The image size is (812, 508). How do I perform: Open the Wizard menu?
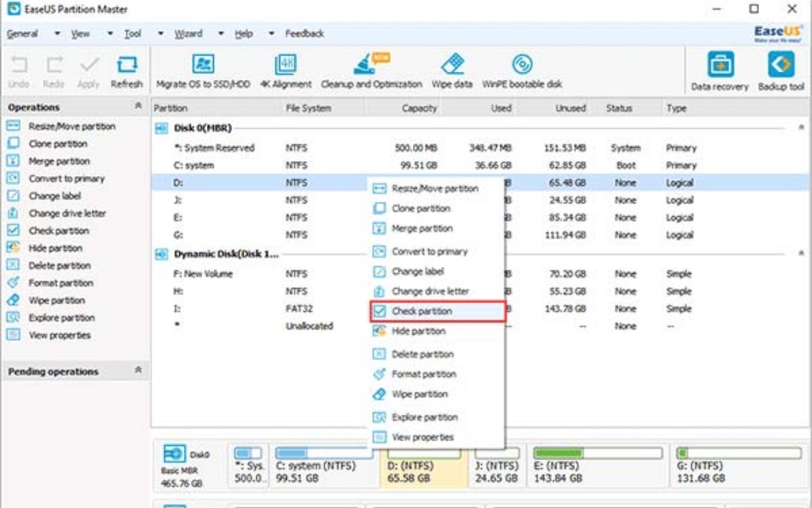click(189, 33)
